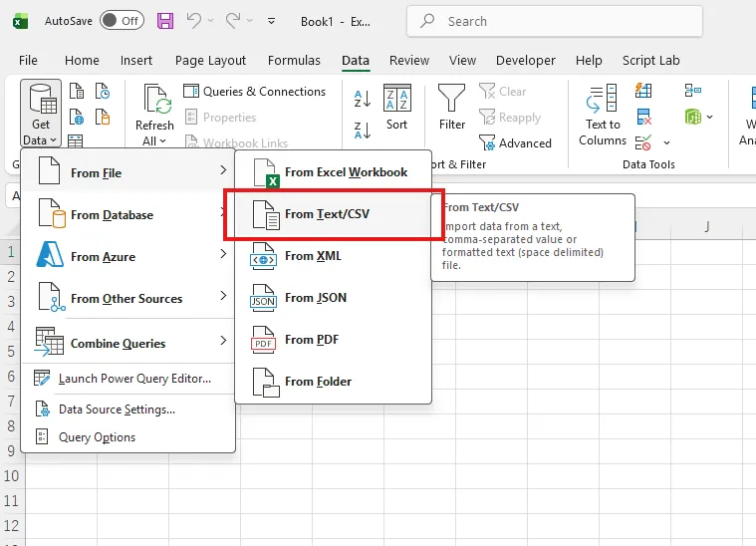Image resolution: width=756 pixels, height=546 pixels.
Task: Switch to the Review tab
Action: 409,61
